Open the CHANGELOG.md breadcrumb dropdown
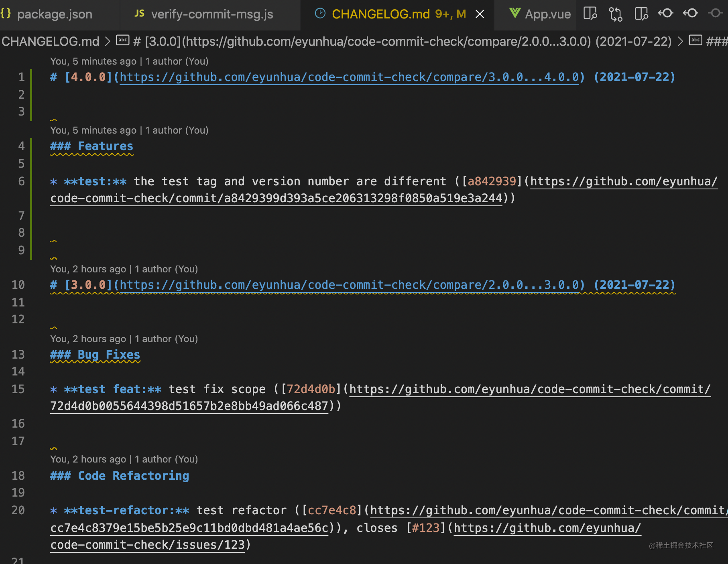 coord(51,41)
